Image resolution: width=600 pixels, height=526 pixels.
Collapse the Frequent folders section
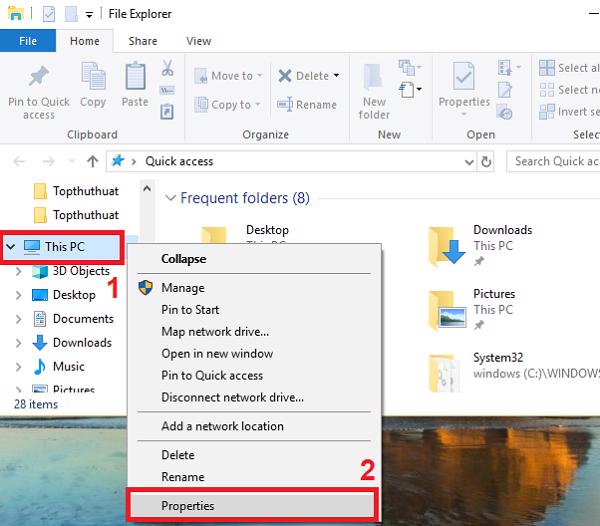coord(170,198)
